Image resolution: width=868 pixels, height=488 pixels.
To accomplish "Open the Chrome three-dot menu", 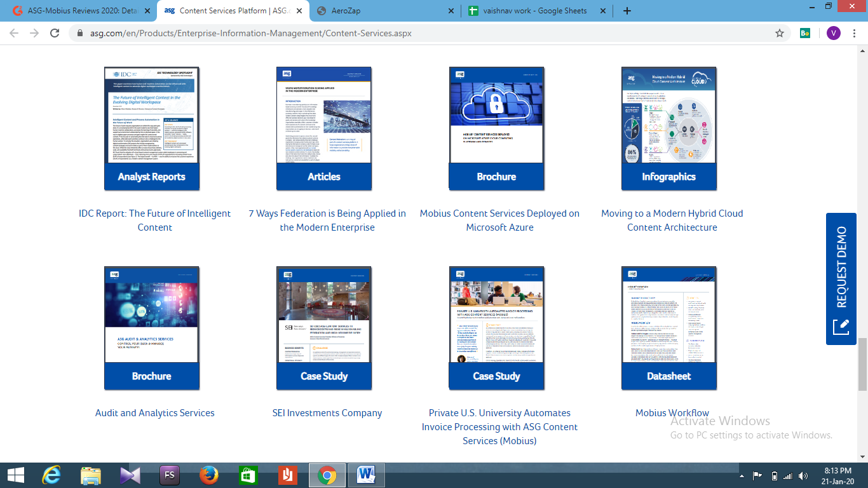I will [855, 33].
